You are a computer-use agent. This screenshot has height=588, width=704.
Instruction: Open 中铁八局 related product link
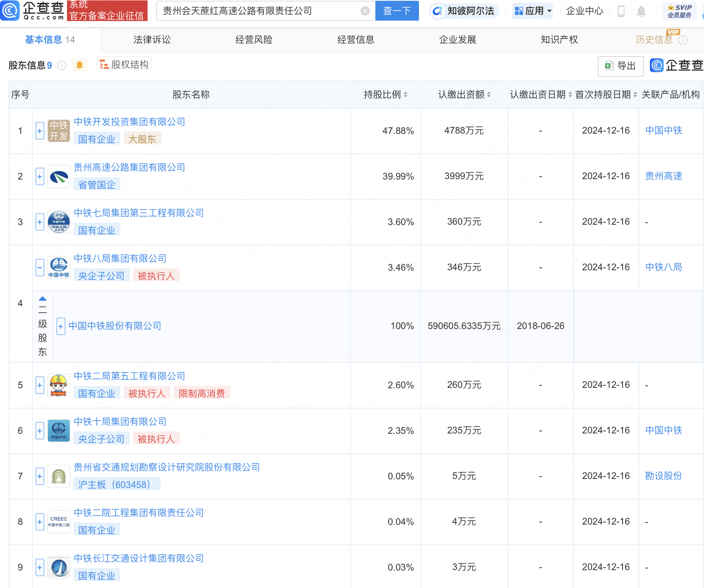pyautogui.click(x=664, y=267)
